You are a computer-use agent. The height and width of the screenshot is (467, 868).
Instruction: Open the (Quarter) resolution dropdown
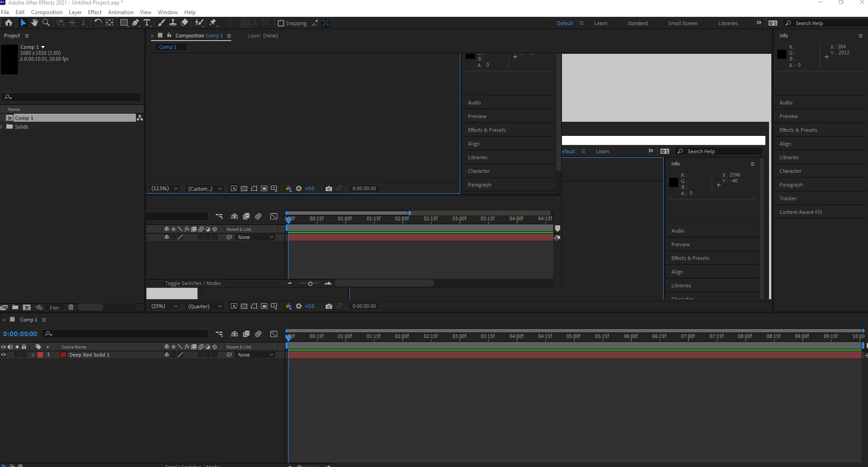point(205,306)
